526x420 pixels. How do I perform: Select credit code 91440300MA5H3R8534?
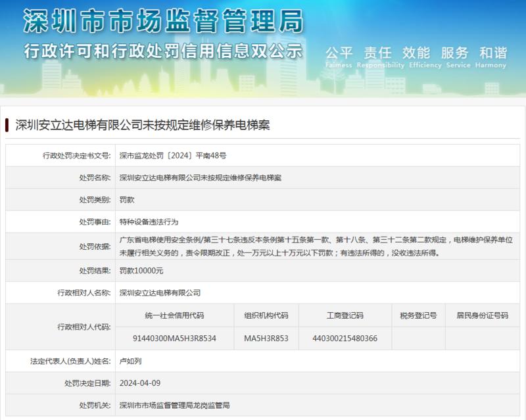click(x=174, y=338)
